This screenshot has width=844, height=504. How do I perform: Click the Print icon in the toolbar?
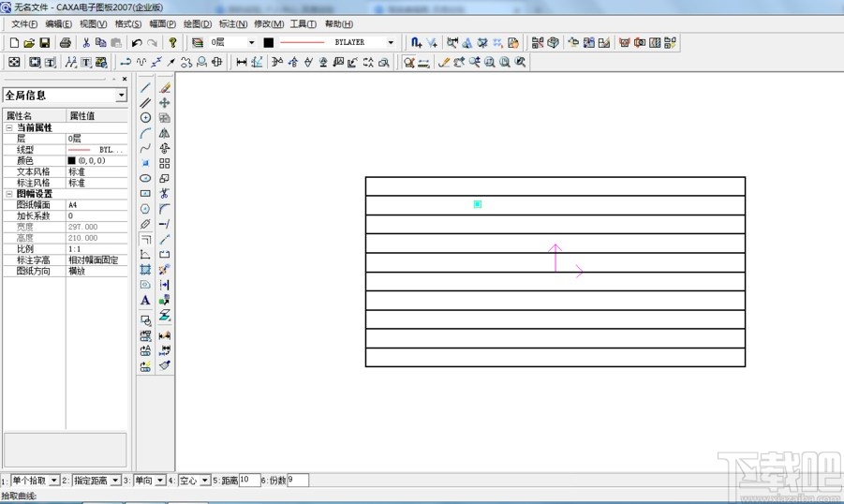tap(66, 43)
